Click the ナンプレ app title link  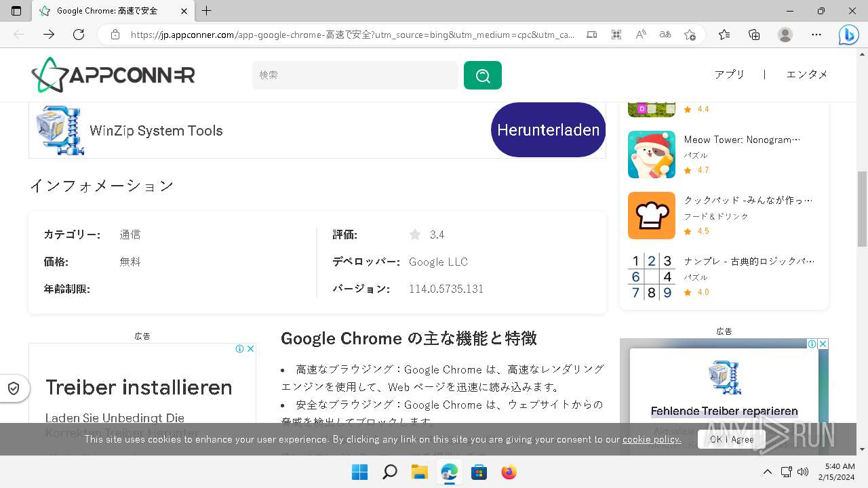[749, 261]
